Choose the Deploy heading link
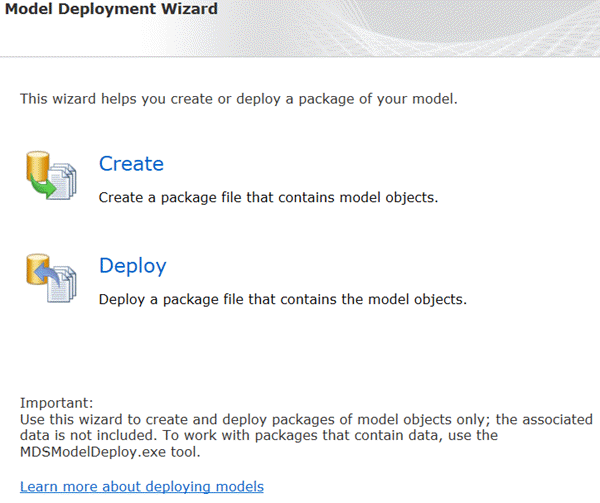The image size is (600, 503). [x=132, y=266]
